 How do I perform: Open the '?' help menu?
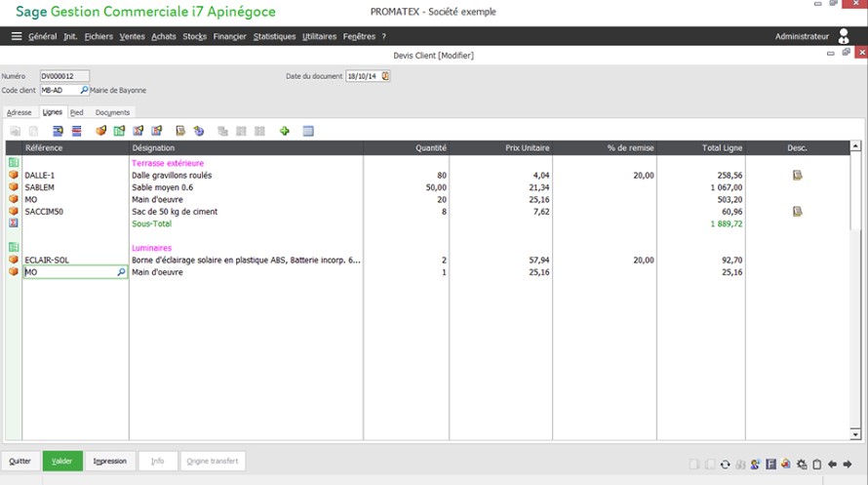point(383,36)
